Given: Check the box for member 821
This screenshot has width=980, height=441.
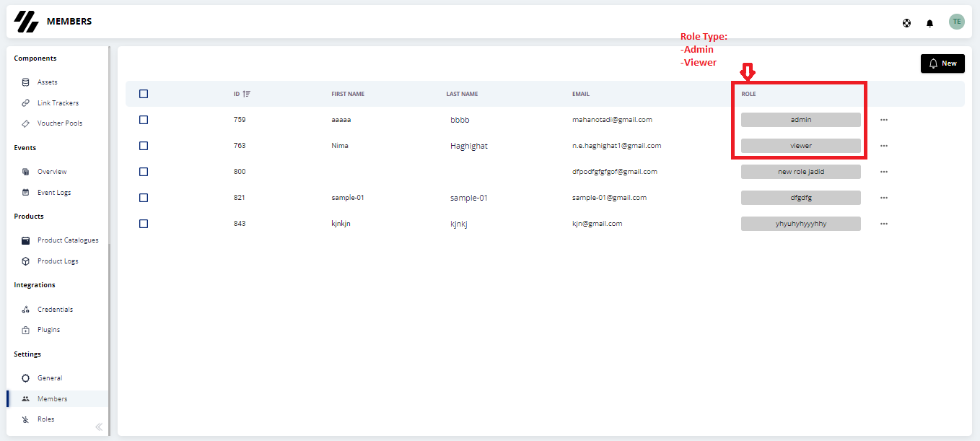Looking at the screenshot, I should point(144,198).
